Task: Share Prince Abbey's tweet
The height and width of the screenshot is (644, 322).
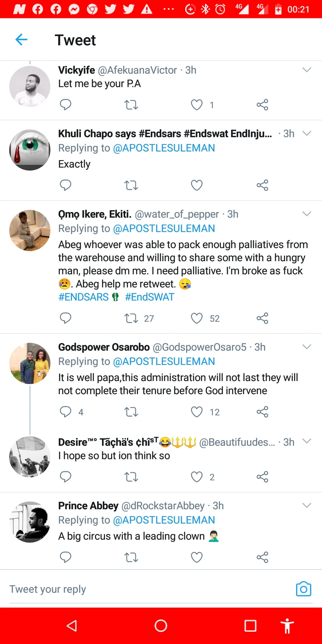Action: tap(263, 557)
